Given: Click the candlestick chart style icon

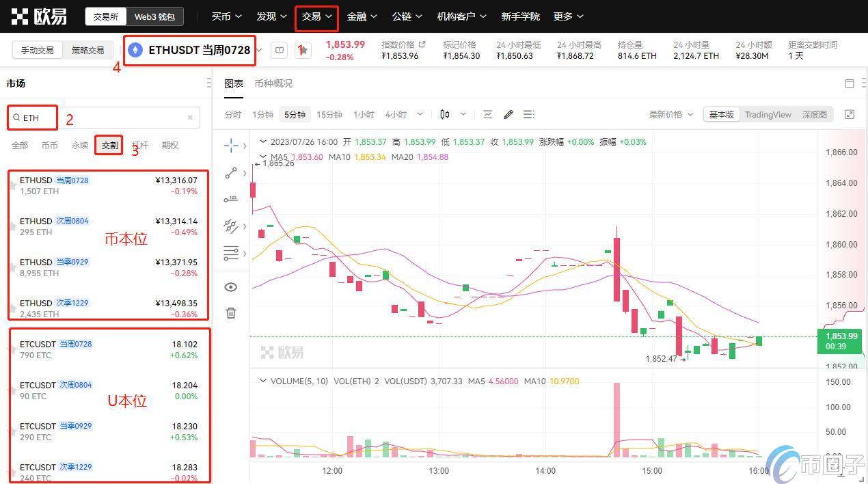Looking at the screenshot, I should coord(444,114).
